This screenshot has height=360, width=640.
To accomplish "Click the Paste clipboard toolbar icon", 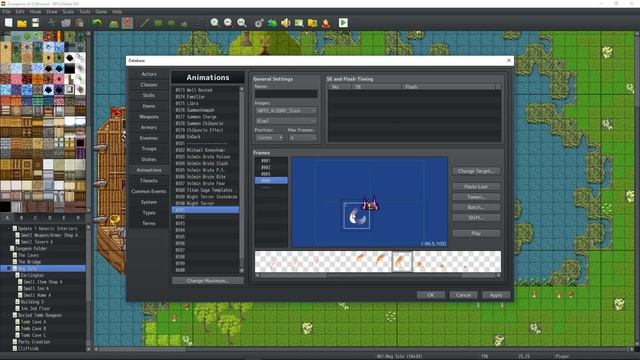I will (79, 23).
